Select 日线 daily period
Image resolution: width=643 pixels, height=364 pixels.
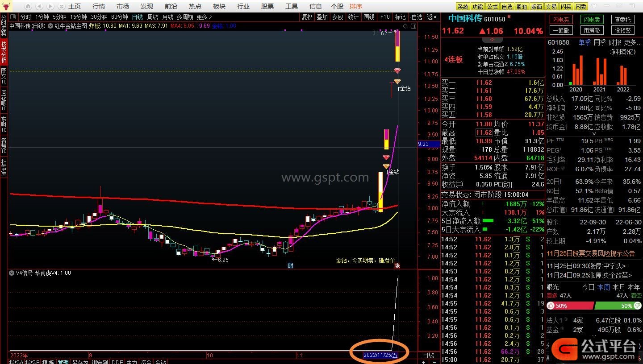(x=137, y=17)
